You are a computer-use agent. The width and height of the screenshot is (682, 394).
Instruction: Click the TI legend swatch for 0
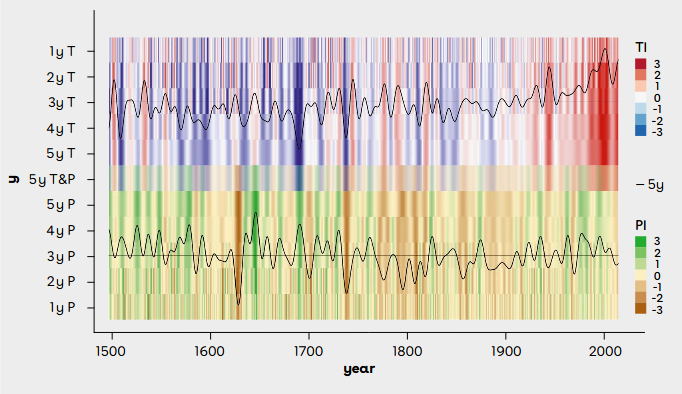pyautogui.click(x=641, y=97)
